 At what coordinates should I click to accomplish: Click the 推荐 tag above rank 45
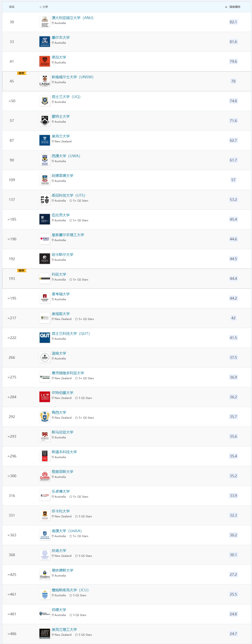[x=22, y=73]
